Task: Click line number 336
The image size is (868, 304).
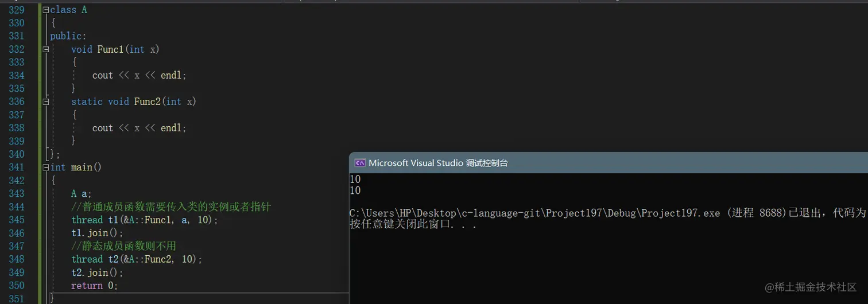Action: 17,102
